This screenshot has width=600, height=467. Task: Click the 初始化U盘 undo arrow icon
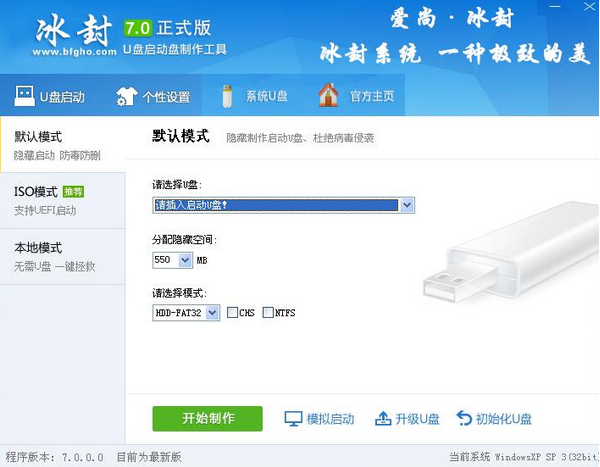coord(464,419)
